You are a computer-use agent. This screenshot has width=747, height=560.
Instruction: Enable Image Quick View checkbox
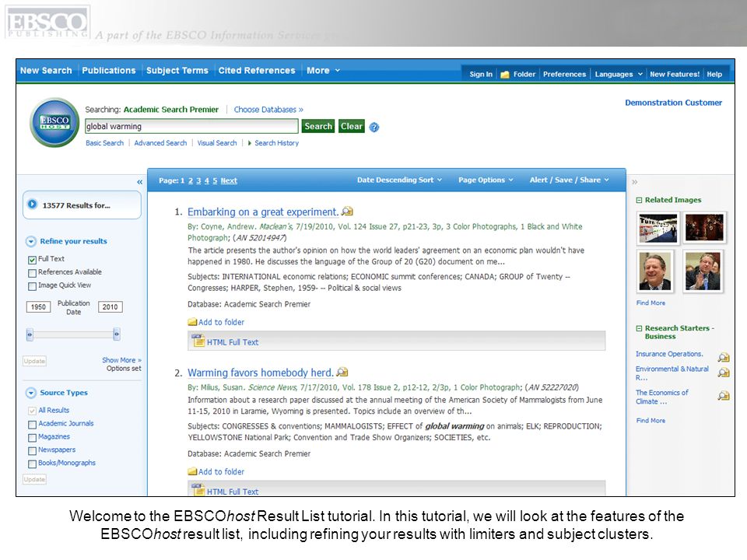(x=32, y=286)
